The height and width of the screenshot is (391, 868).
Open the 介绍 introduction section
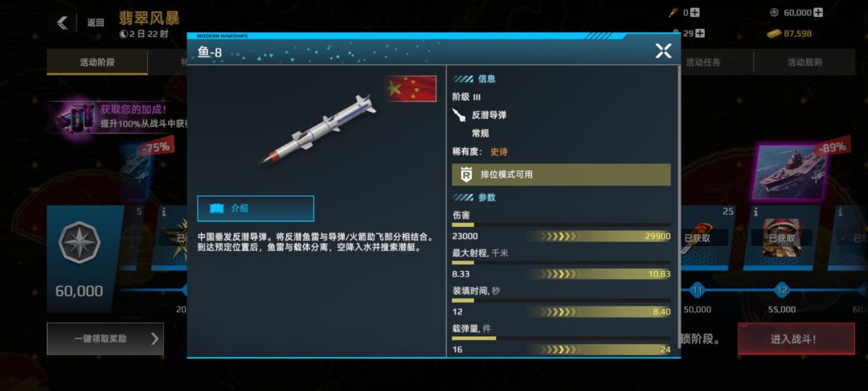tap(256, 208)
